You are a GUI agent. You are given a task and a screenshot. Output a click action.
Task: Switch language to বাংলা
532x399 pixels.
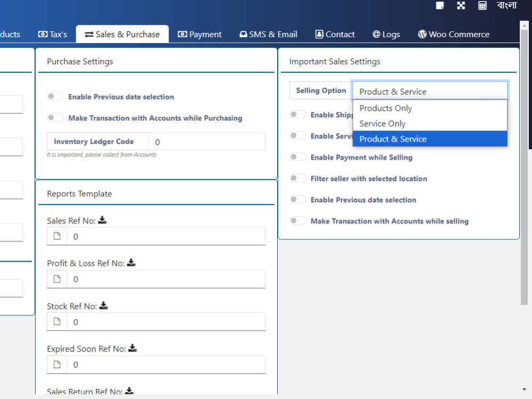point(506,5)
